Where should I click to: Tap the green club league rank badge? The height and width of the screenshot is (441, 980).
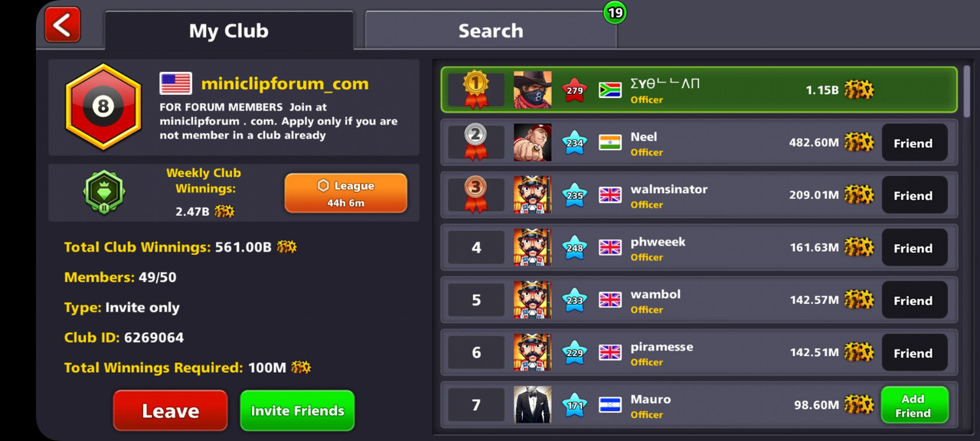pyautogui.click(x=104, y=192)
